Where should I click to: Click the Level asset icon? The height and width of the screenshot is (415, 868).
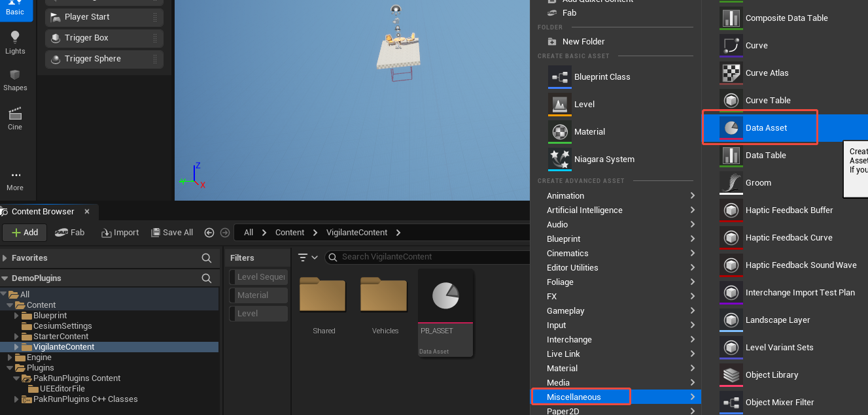click(x=560, y=104)
